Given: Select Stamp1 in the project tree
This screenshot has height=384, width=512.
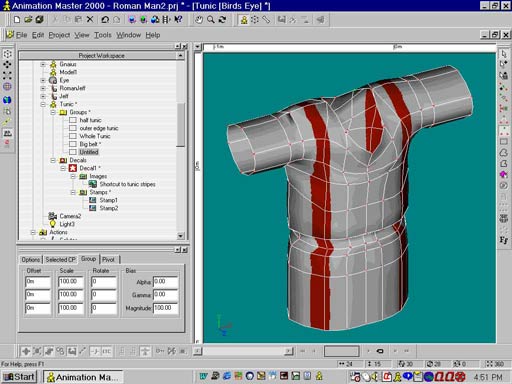Looking at the screenshot, I should tap(108, 200).
